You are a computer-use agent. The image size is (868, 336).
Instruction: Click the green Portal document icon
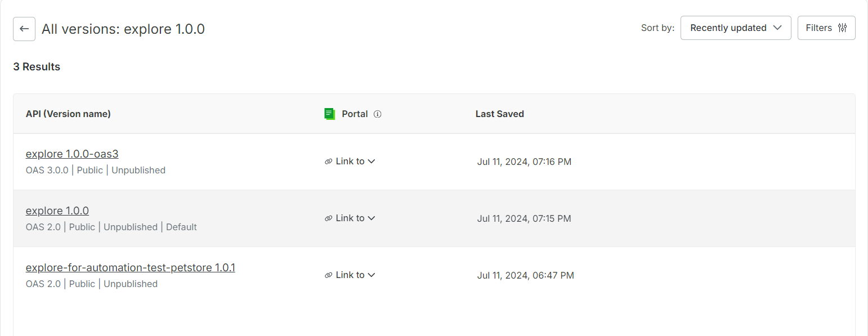click(x=330, y=114)
